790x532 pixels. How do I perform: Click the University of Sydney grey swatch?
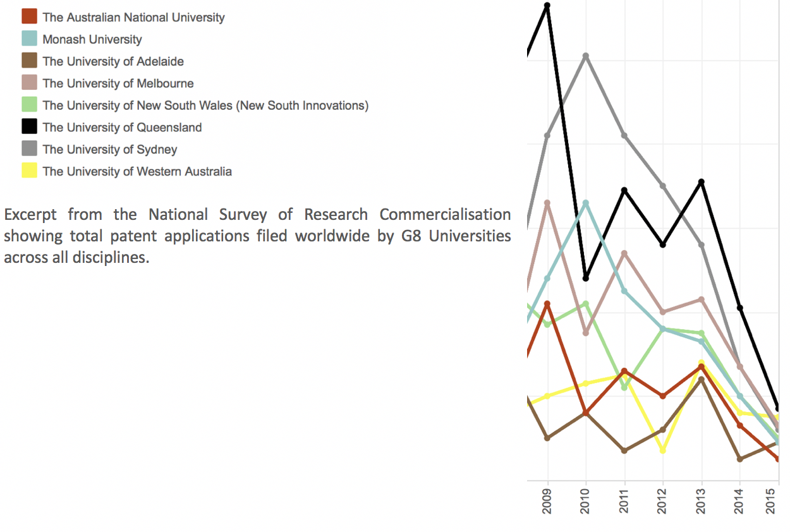click(29, 149)
